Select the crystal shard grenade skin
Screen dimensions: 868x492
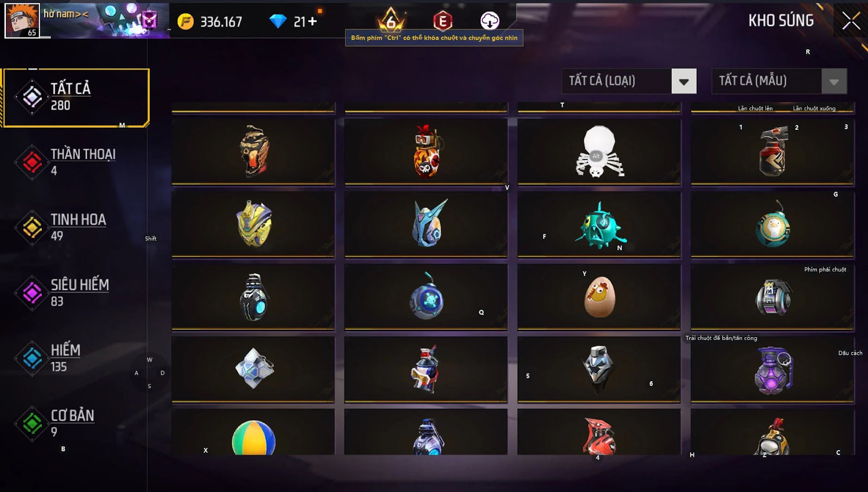253,369
